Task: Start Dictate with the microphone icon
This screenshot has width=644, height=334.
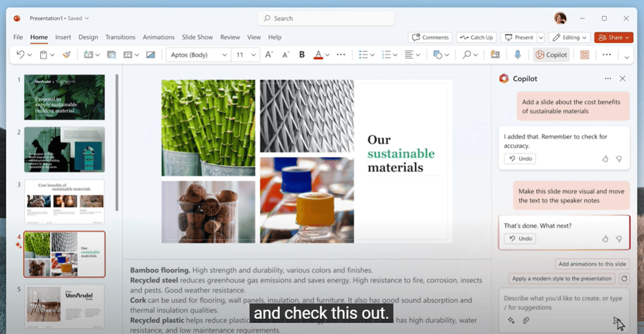Action: (x=518, y=55)
